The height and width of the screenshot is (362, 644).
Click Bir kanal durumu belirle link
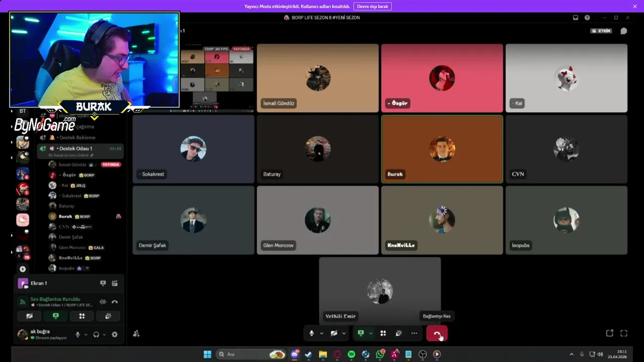coord(71,155)
